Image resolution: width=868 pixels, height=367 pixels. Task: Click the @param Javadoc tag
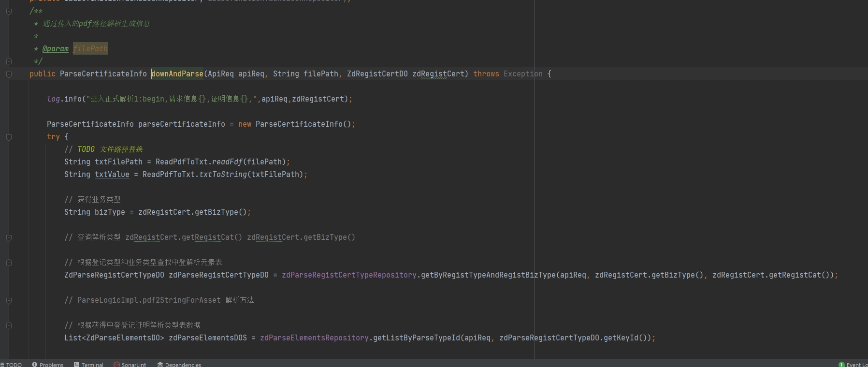tap(56, 48)
